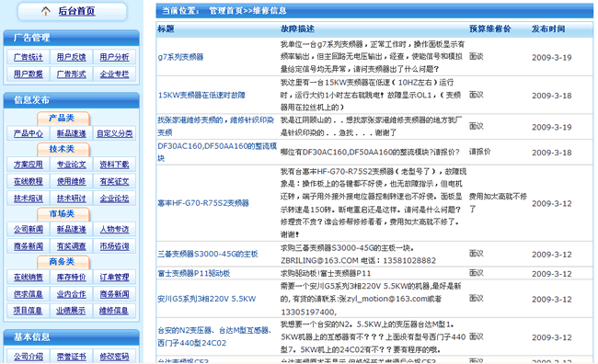
Task: Select the 产品类 tab
Action: (63, 119)
